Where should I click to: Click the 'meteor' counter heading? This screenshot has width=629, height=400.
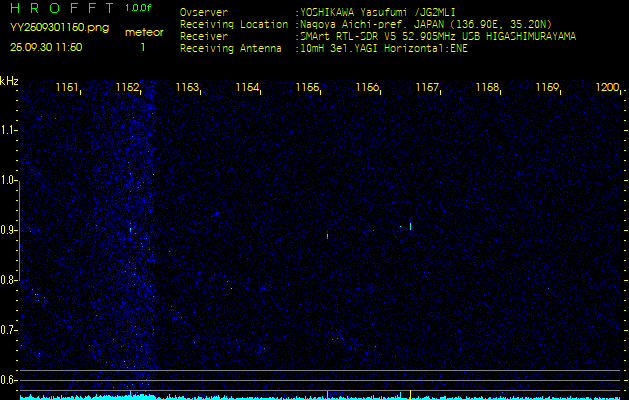point(144,33)
